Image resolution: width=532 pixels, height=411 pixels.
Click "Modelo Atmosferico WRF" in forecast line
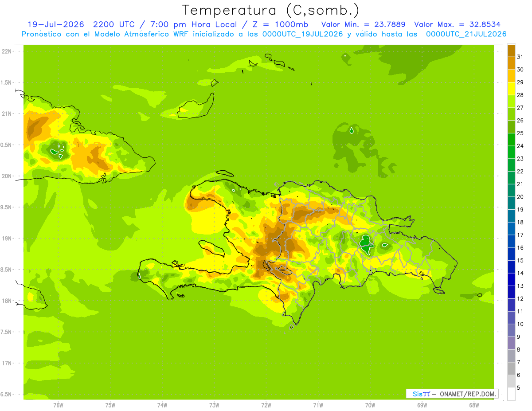point(141,34)
